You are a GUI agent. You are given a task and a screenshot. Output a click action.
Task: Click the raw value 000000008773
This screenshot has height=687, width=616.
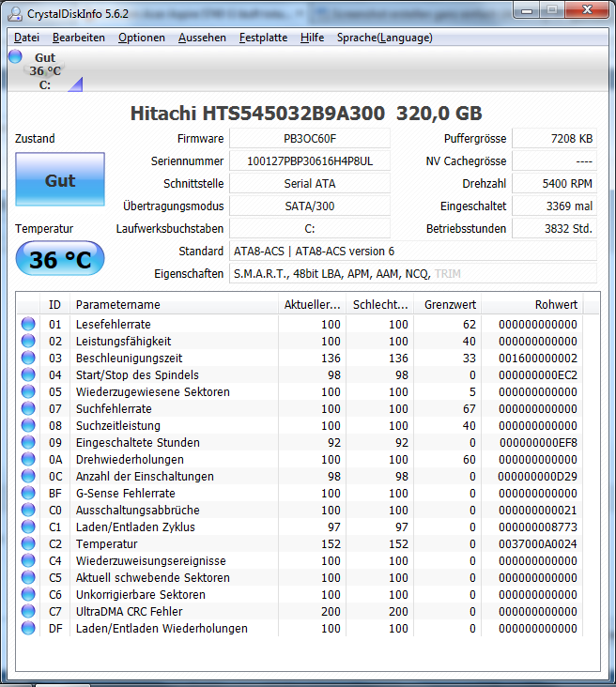[538, 527]
